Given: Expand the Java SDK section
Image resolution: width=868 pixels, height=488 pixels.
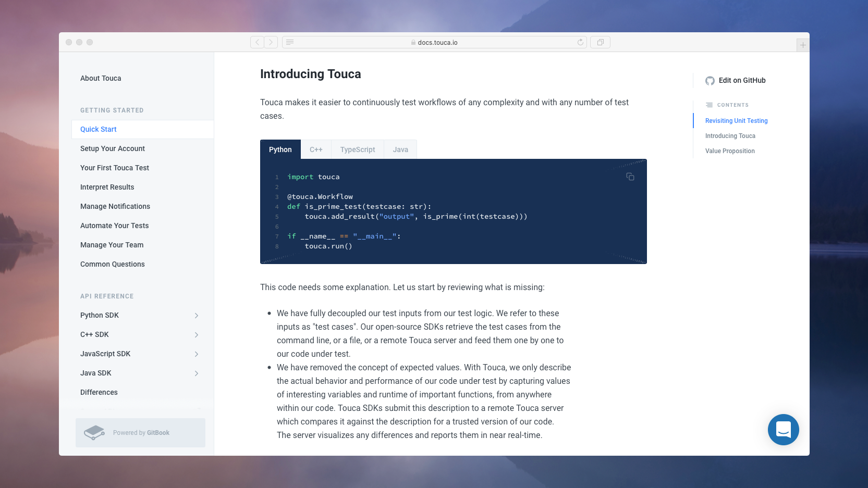Looking at the screenshot, I should pyautogui.click(x=197, y=373).
